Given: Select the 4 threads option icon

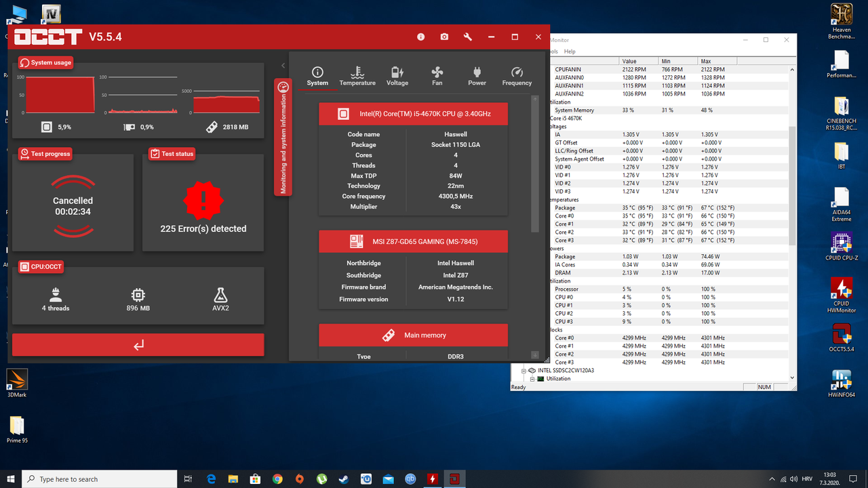Looking at the screenshot, I should (x=56, y=295).
